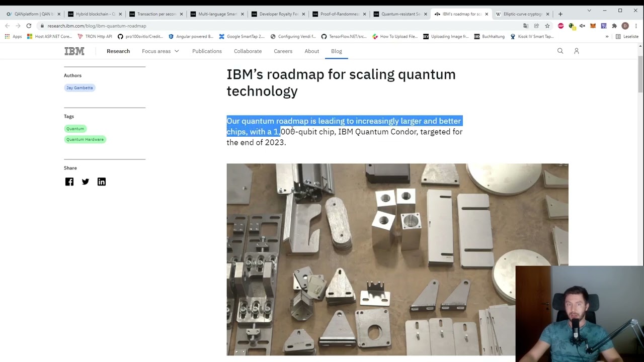Screen dimensions: 644x362
Task: Open the Google SmartTap bookmark
Action: [242, 36]
